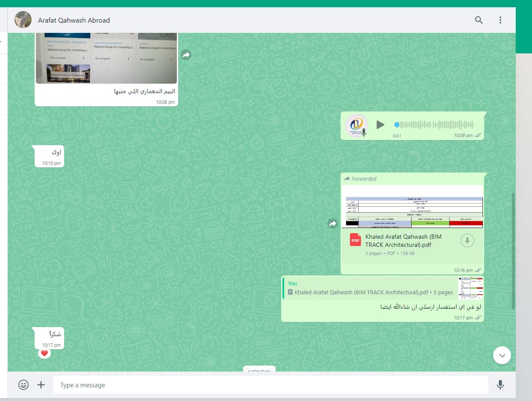The width and height of the screenshot is (532, 401).
Task: Open search in chat with magnifier icon
Action: [x=479, y=20]
